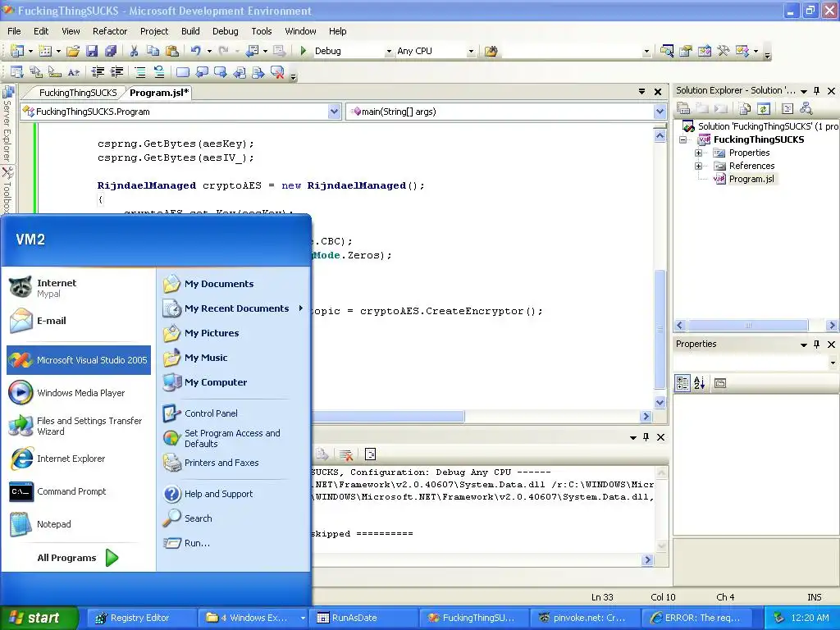Click the Find in Files binoculars icon
The height and width of the screenshot is (630, 840).
point(491,51)
